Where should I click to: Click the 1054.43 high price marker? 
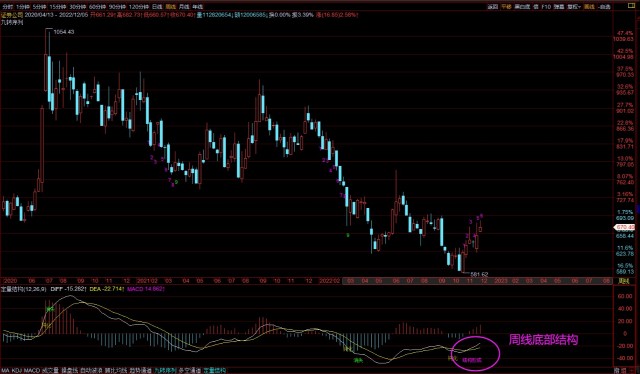pyautogui.click(x=64, y=31)
